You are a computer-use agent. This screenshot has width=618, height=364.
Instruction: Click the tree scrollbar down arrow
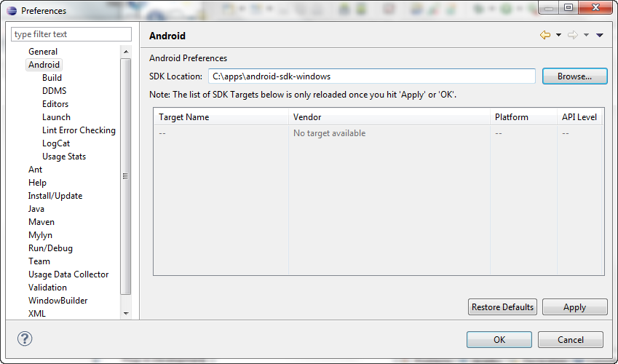point(126,314)
